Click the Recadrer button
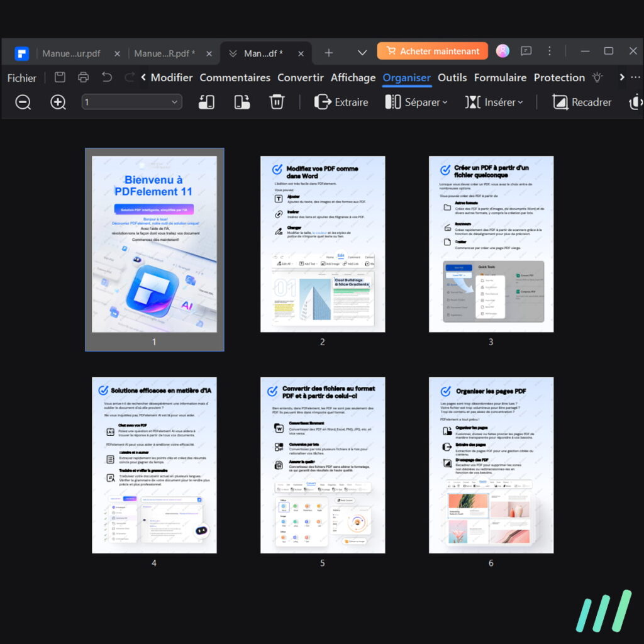The height and width of the screenshot is (644, 644). [x=582, y=102]
